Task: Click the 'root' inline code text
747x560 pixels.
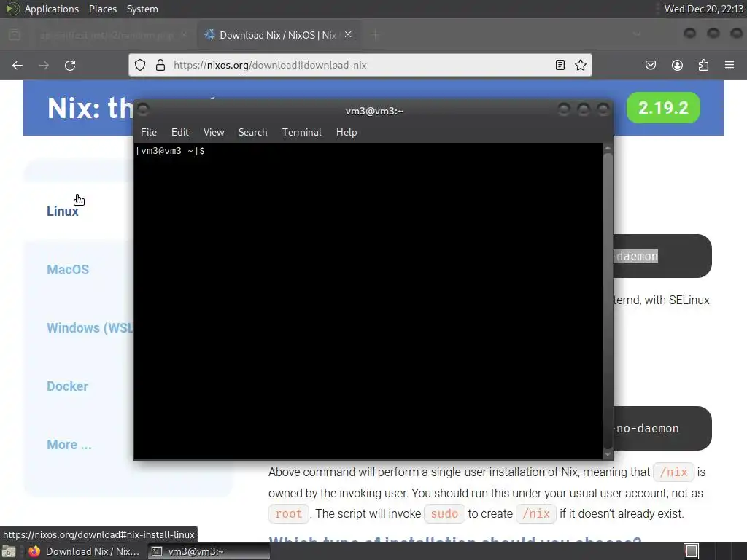Action: (x=289, y=514)
